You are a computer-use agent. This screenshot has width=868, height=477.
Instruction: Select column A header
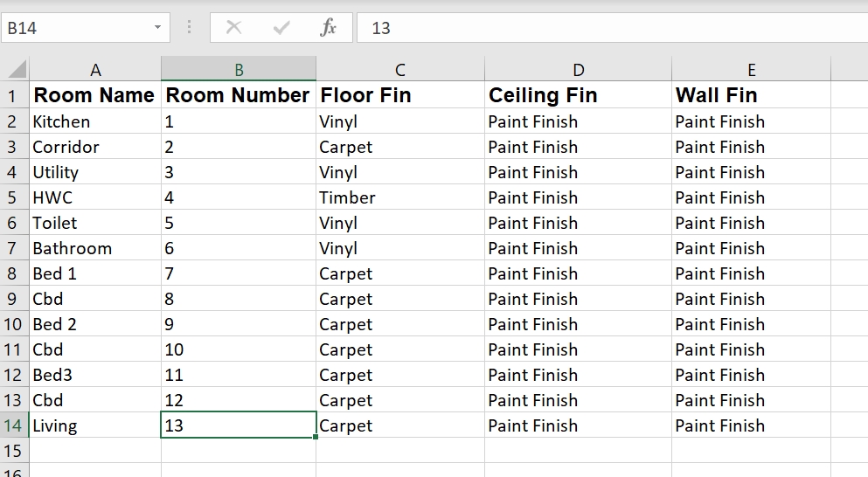95,70
